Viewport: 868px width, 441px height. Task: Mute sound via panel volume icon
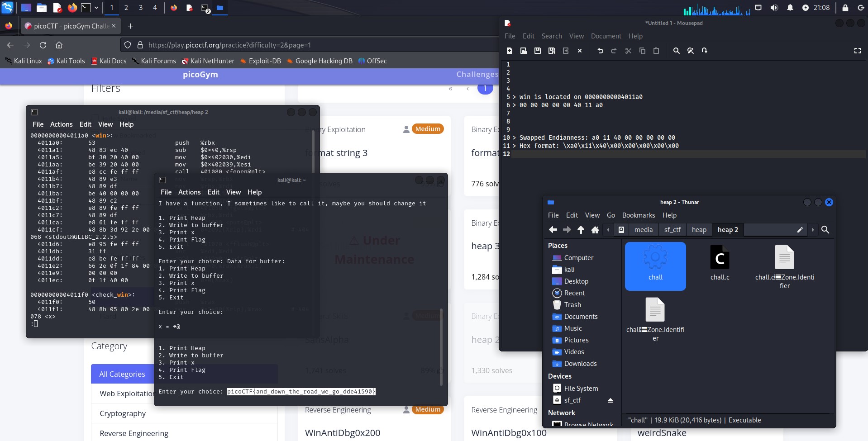pyautogui.click(x=774, y=8)
